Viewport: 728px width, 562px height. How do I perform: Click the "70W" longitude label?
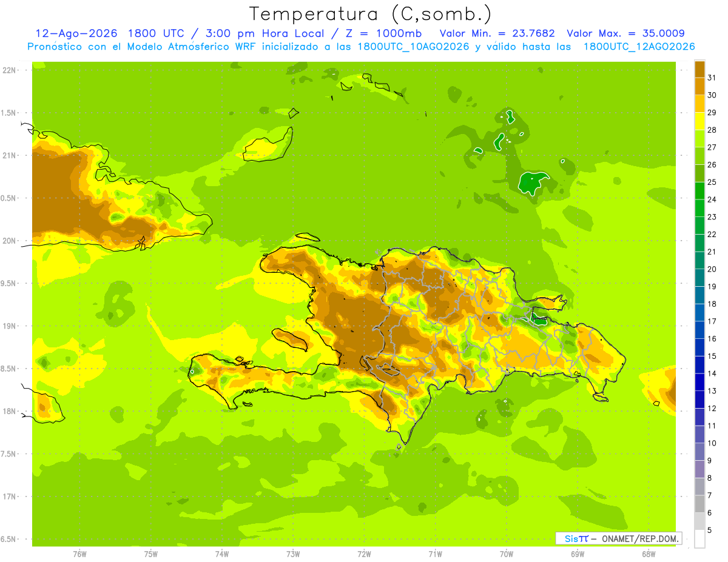pyautogui.click(x=506, y=554)
